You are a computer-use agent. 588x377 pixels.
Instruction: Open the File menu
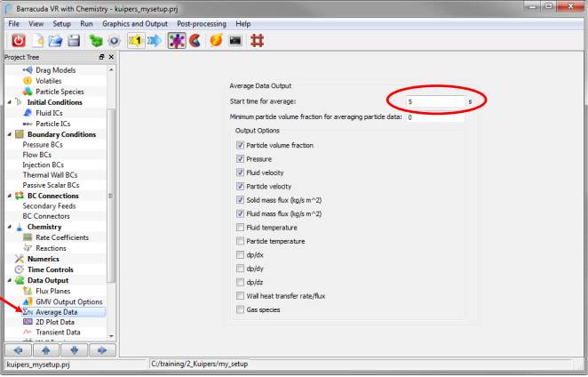[14, 24]
